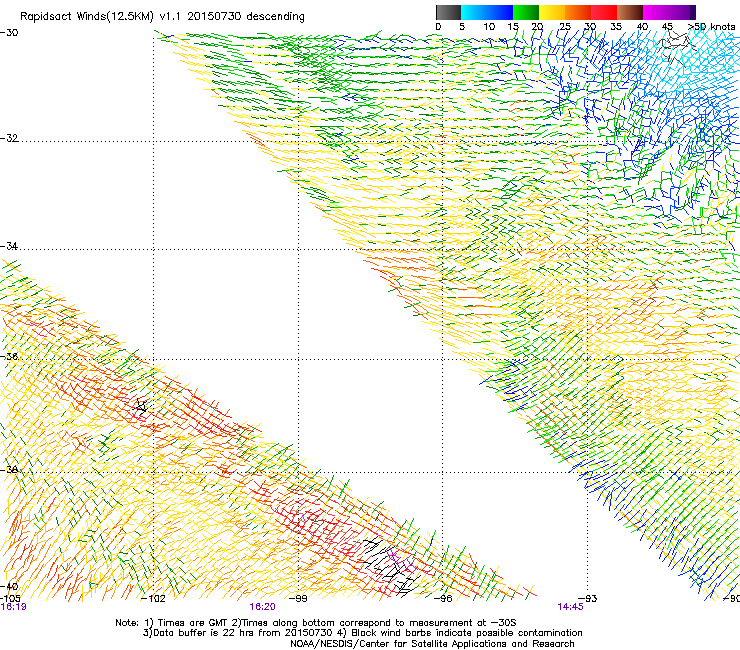Click the cyan-to-blue 5-15 knots legend swatch

(x=487, y=12)
